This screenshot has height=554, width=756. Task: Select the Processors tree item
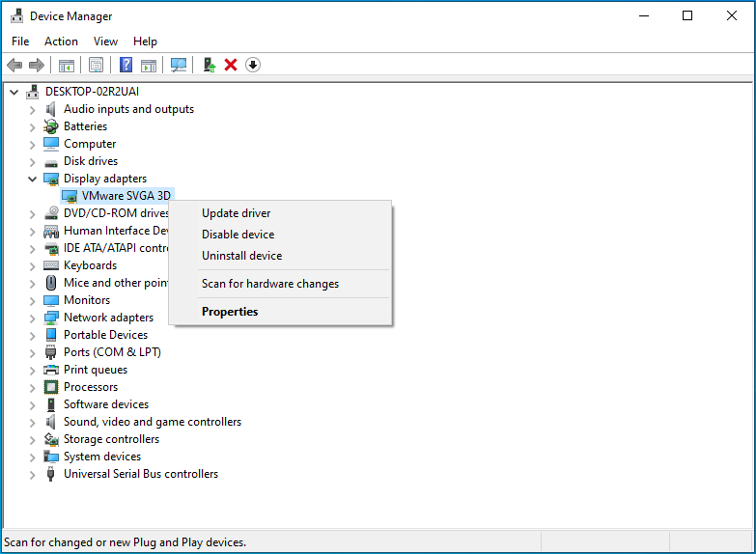90,387
